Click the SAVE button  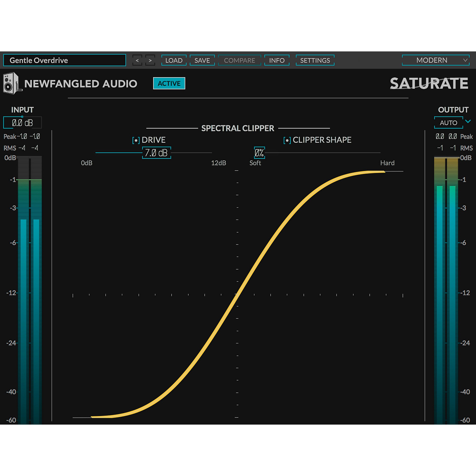coord(202,60)
